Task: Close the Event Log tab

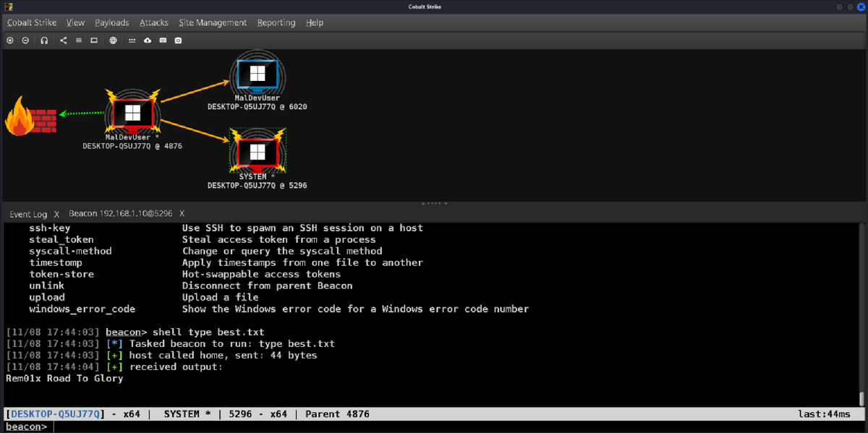Action: pyautogui.click(x=56, y=214)
